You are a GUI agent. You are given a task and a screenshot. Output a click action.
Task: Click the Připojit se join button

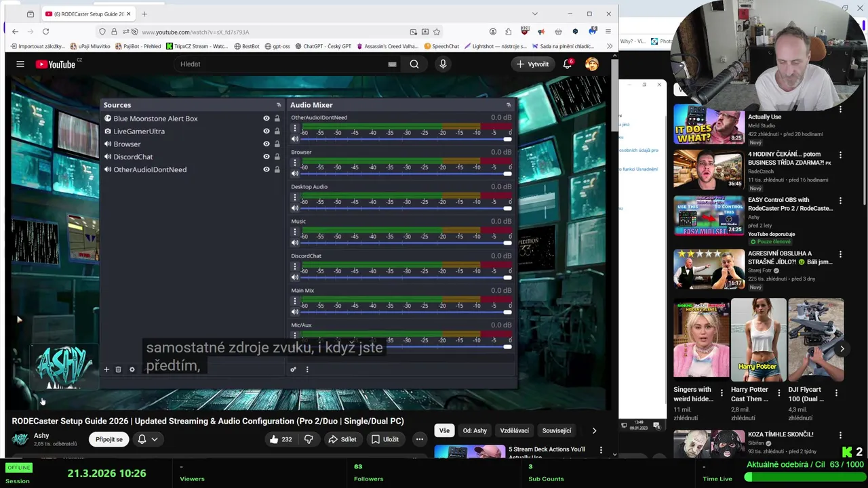[x=109, y=439]
